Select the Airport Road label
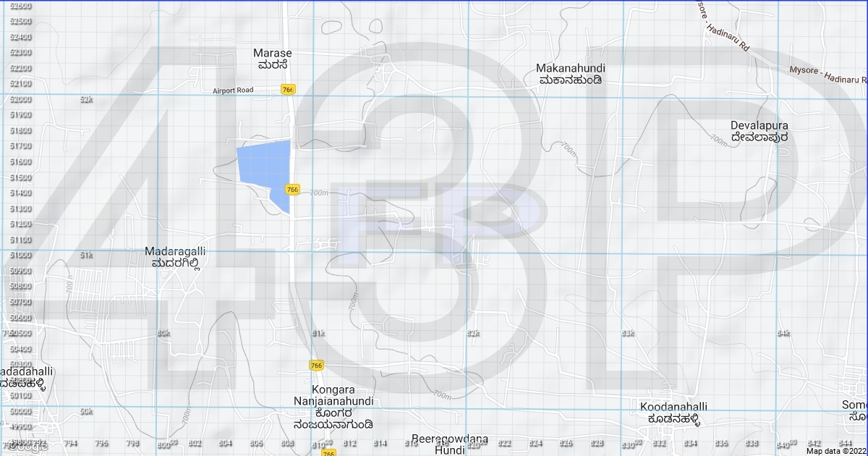Viewport: 868px width, 456px height. pos(233,90)
